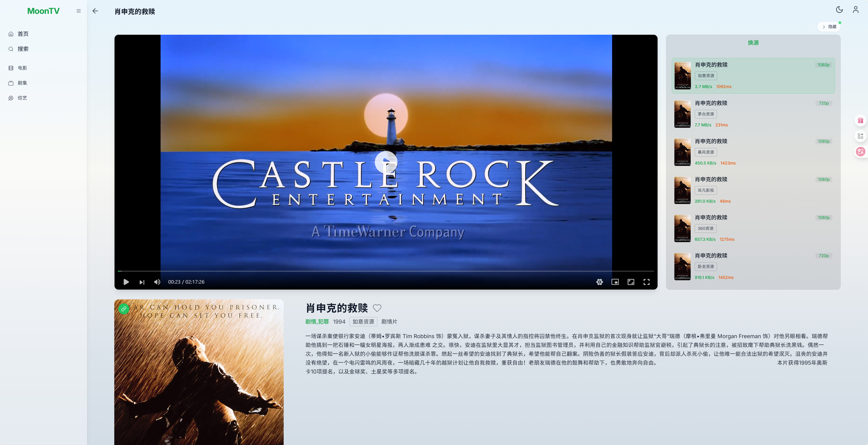Click 1080p badge on 暴风资源 row
This screenshot has width=868, height=445.
point(824,141)
